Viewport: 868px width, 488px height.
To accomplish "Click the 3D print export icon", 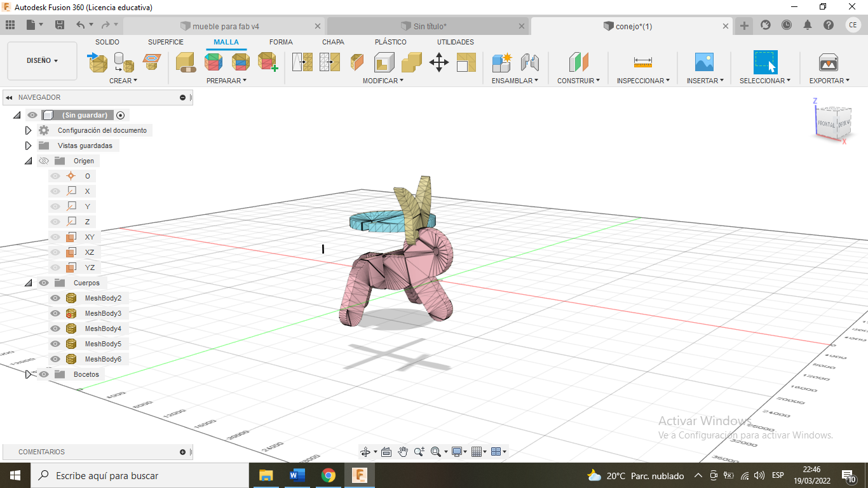I will pos(828,62).
